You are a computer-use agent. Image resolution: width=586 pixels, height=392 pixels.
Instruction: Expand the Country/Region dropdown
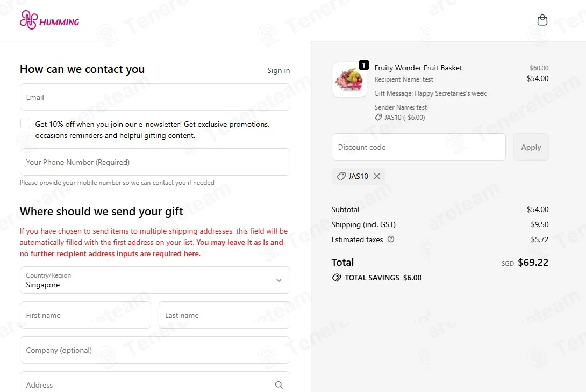point(155,280)
